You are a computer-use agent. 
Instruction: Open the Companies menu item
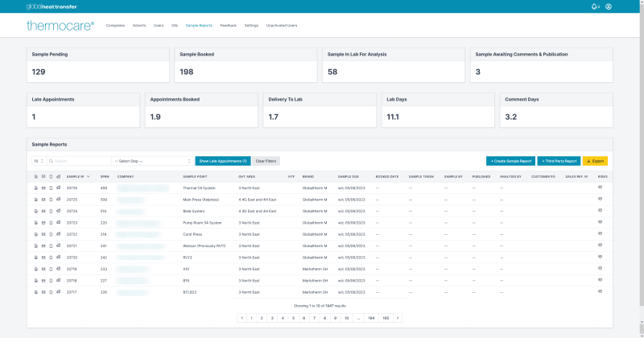pos(115,26)
